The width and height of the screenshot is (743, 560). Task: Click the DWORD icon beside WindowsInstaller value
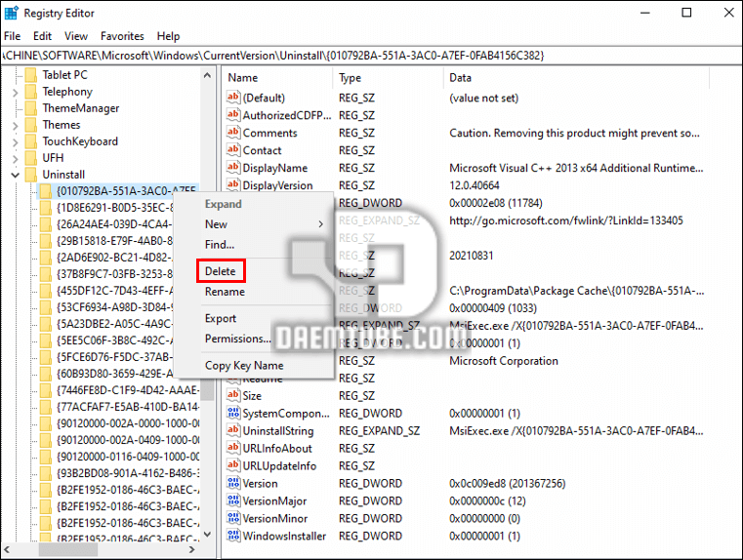233,536
